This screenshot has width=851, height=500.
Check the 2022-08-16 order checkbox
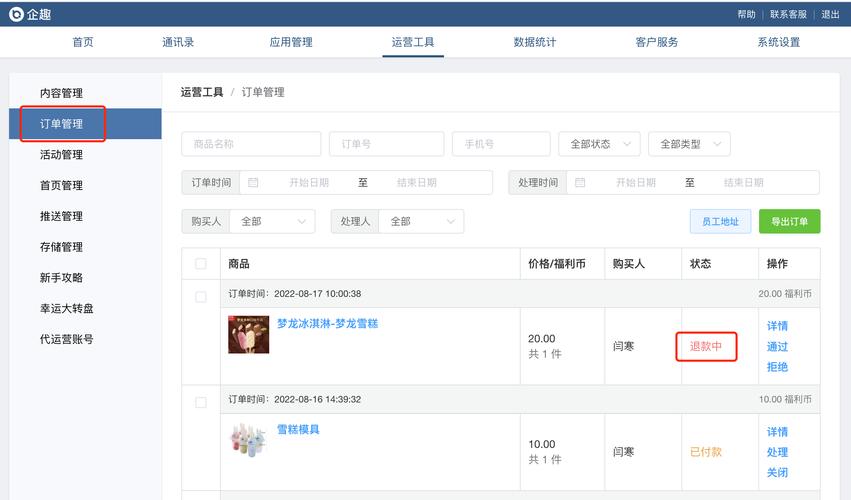pyautogui.click(x=201, y=402)
